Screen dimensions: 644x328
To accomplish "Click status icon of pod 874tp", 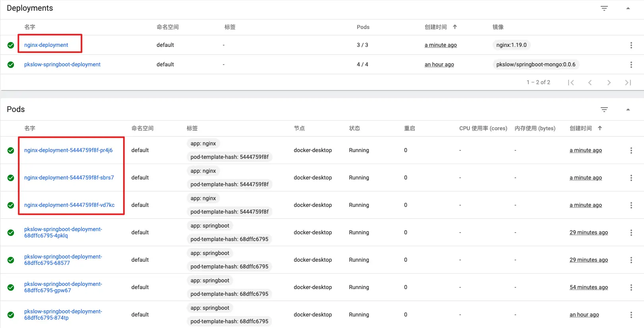I will pyautogui.click(x=11, y=315).
